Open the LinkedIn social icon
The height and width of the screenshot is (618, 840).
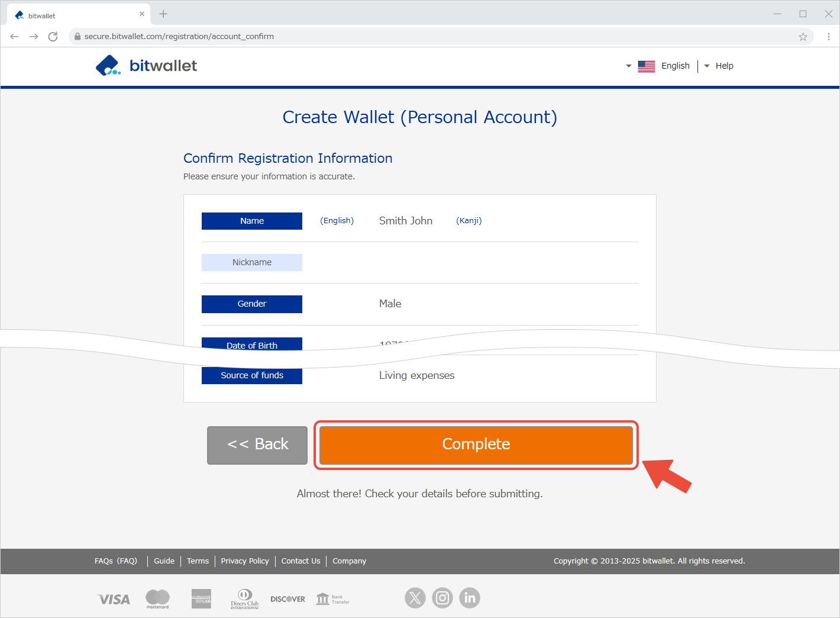click(x=470, y=598)
